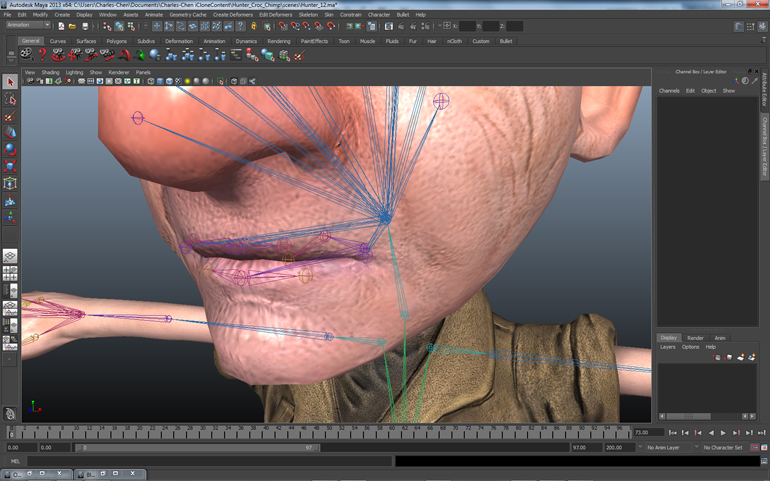Screen dimensions: 770x481
Task: Click the single-pane layout icon
Action: coord(10,257)
